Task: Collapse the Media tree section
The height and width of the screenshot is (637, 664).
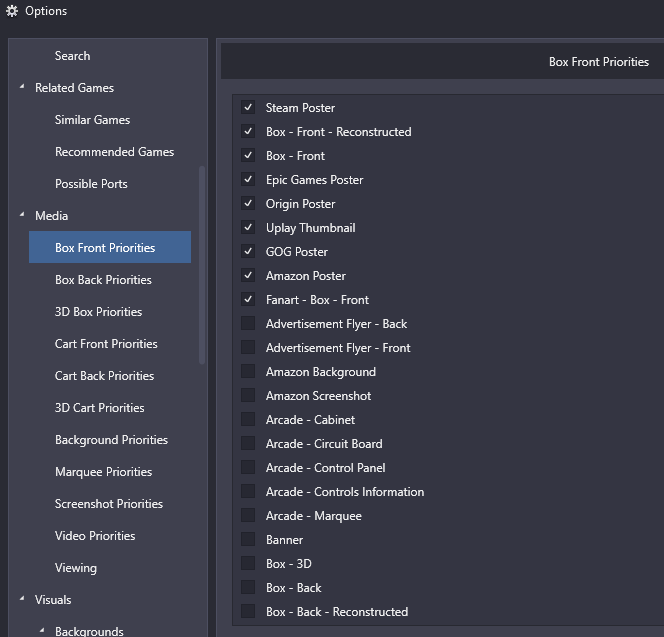Action: click(x=22, y=215)
